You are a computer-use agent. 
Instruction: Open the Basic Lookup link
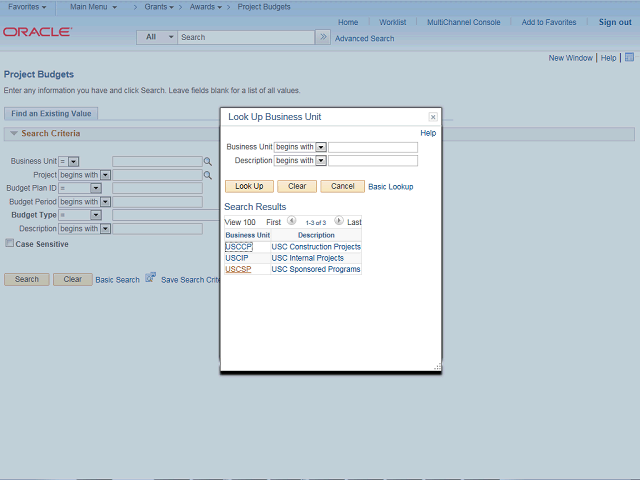pos(390,186)
